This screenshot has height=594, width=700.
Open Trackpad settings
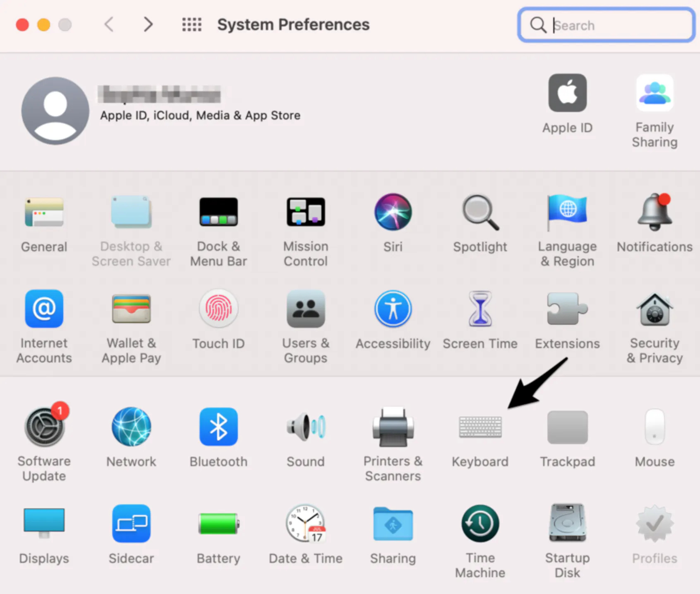tap(567, 426)
